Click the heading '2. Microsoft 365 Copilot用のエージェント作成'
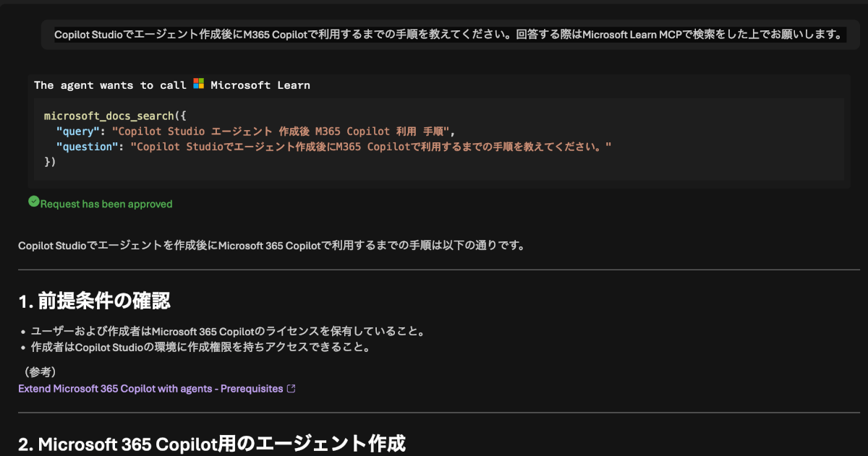 tap(212, 443)
